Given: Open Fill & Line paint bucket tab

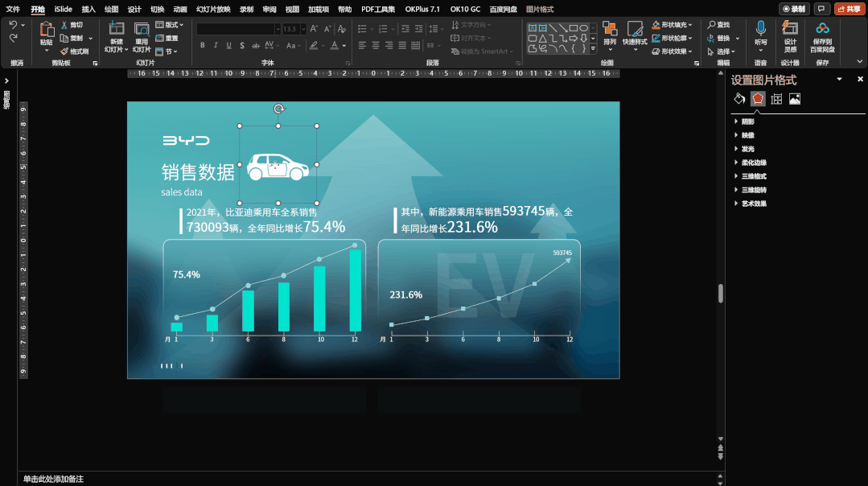Looking at the screenshot, I should pos(739,99).
